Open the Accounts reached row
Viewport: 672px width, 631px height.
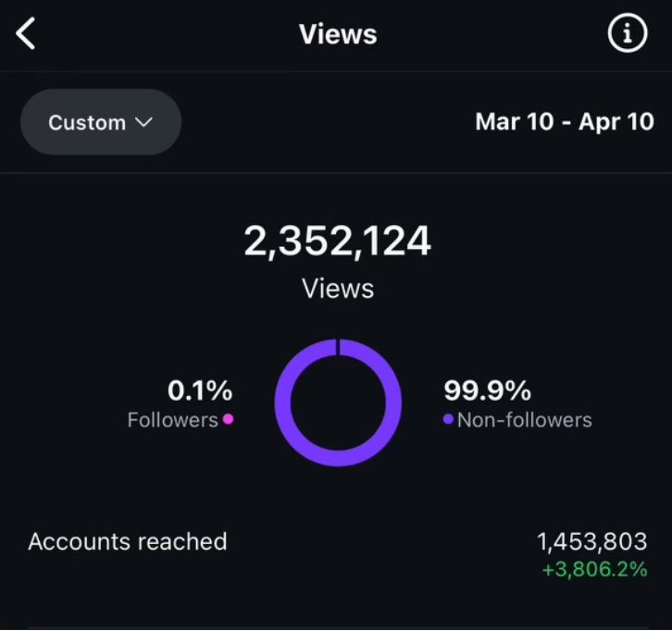[128, 542]
